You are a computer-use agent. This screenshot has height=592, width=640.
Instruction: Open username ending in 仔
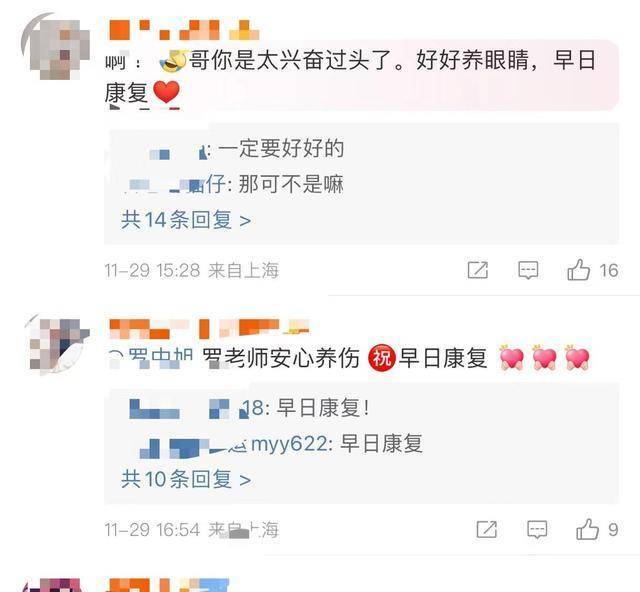pos(176,185)
